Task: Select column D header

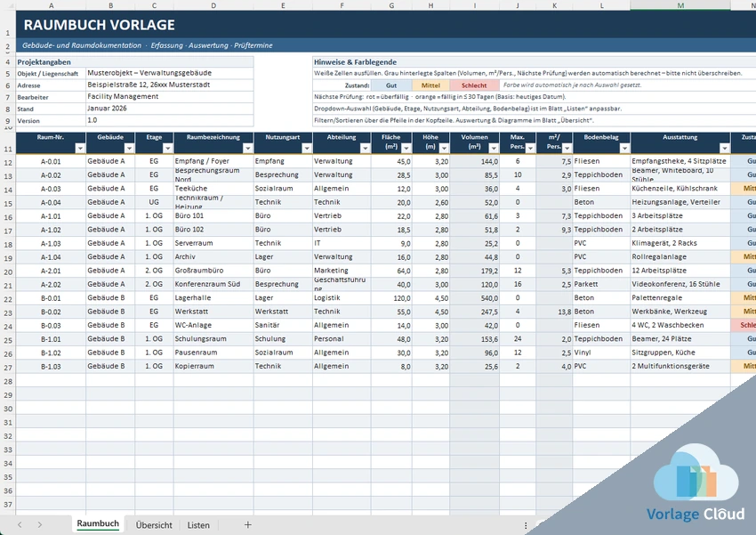Action: [213, 5]
